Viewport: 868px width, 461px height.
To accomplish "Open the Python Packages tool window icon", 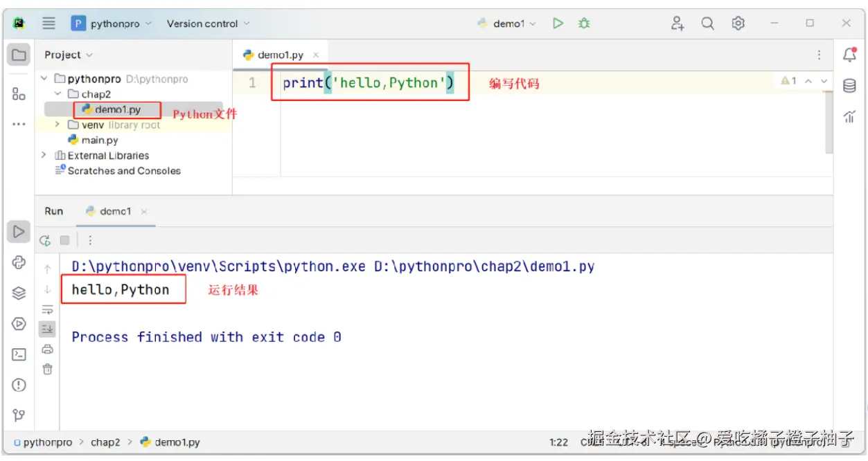I will point(19,262).
